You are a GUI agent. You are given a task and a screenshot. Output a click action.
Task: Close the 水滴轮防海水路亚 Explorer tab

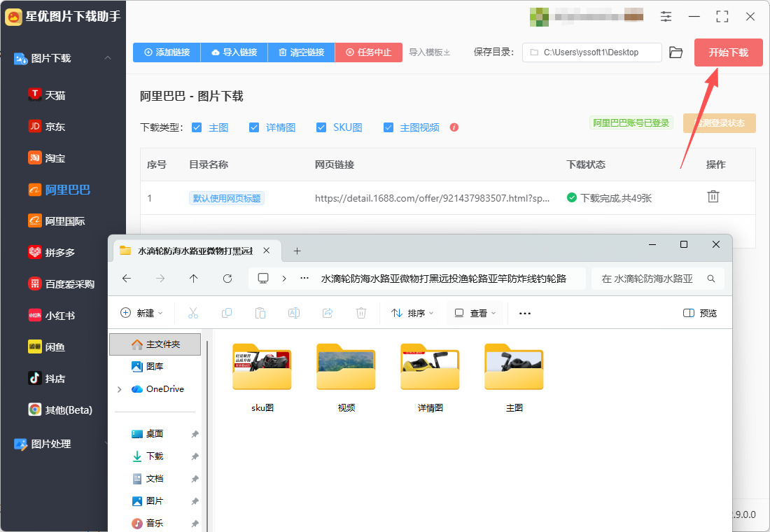pos(266,251)
